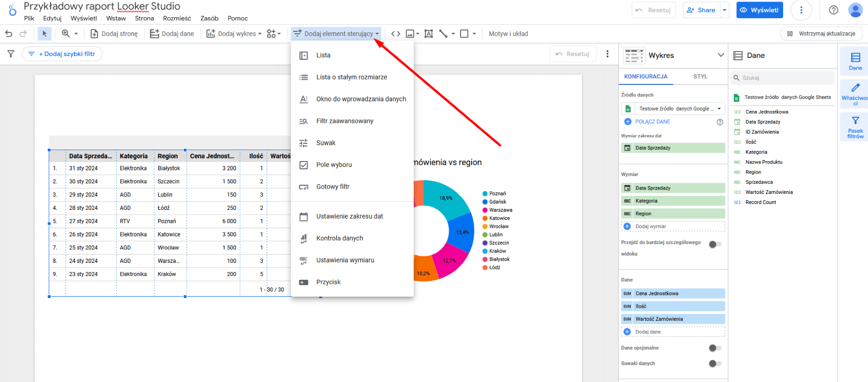Choose Przycisk menu entry
The image size is (868, 382).
coord(353,282)
